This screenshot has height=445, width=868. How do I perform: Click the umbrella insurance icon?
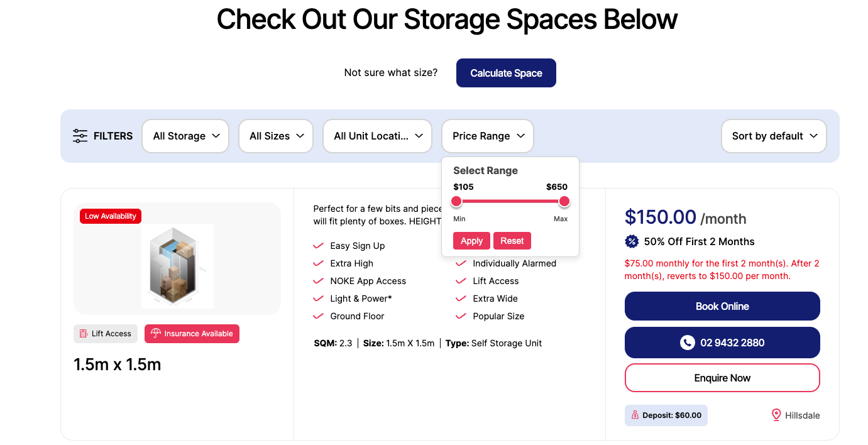click(156, 334)
